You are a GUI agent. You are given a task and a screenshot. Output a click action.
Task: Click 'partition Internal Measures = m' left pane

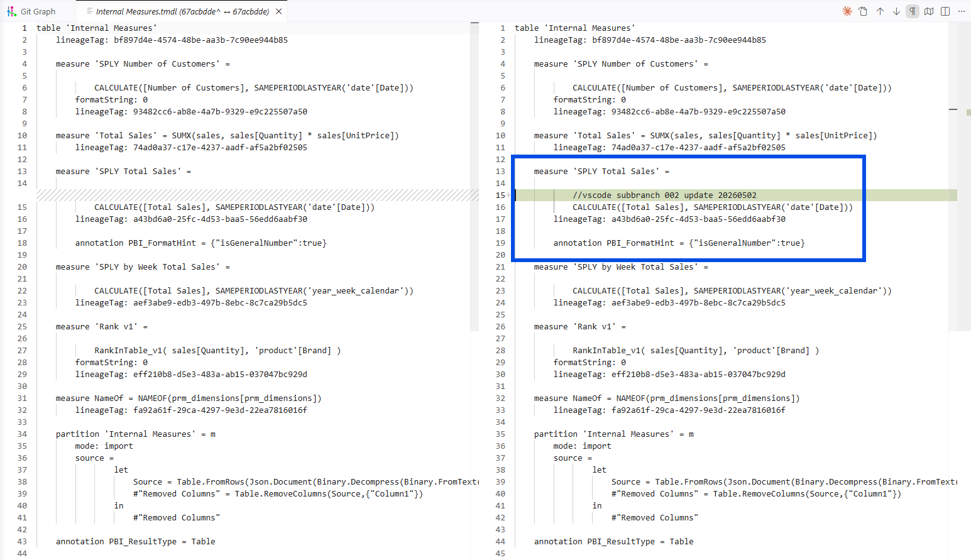click(x=135, y=434)
